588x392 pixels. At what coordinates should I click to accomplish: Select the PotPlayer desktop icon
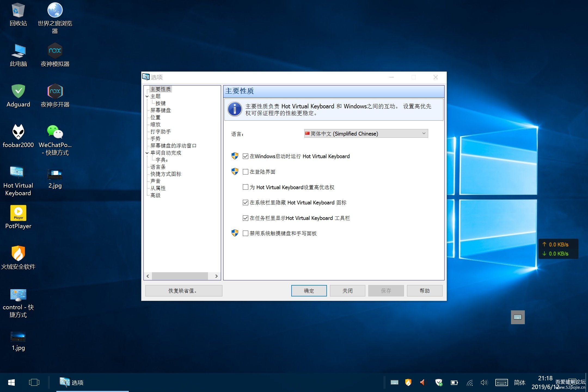click(x=18, y=217)
